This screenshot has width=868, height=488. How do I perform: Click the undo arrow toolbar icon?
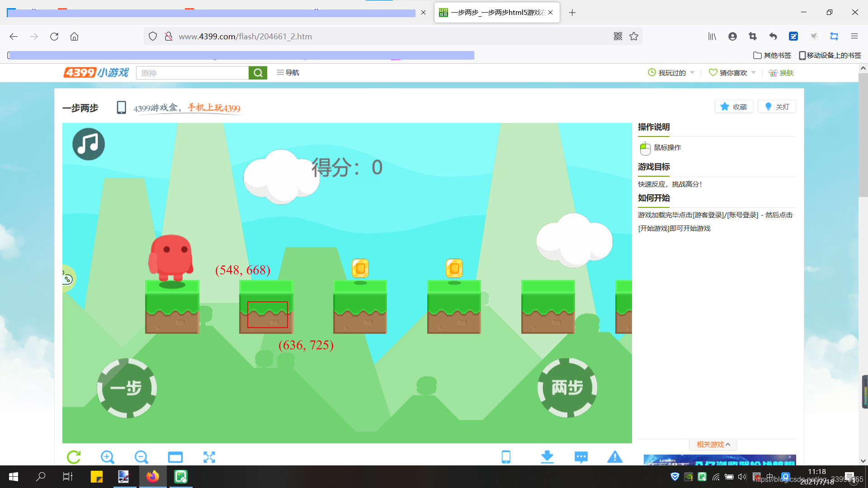click(773, 37)
